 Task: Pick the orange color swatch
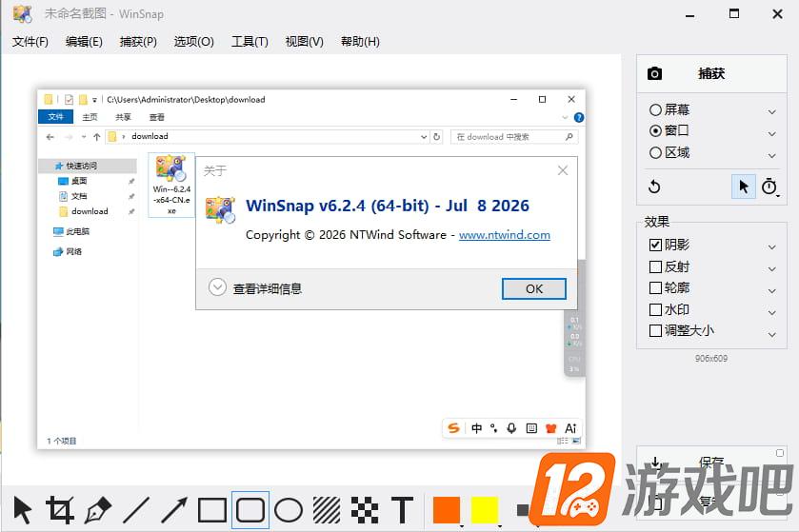[447, 510]
